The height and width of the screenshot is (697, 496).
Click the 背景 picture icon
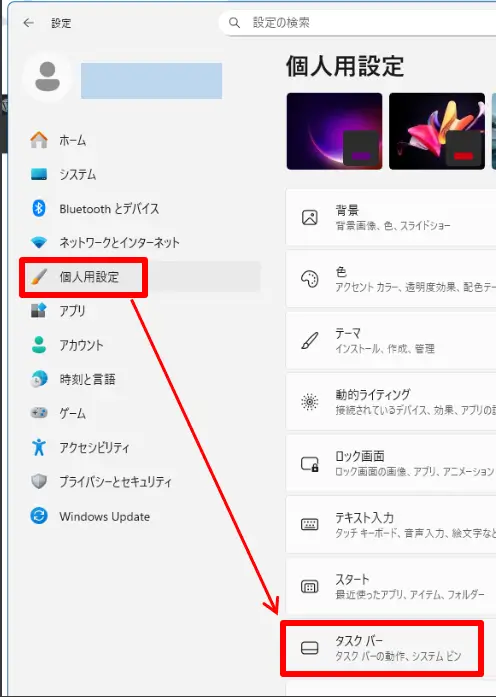click(310, 217)
